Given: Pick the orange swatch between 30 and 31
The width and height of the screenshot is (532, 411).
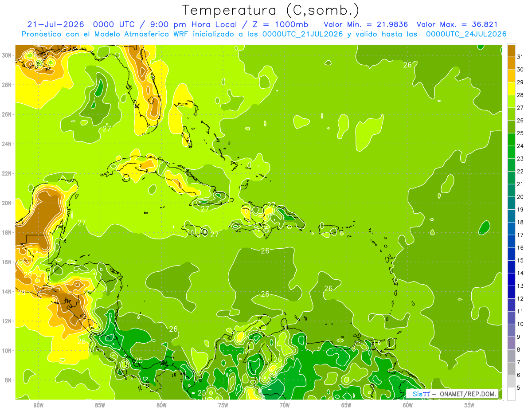Looking at the screenshot, I should click(x=511, y=63).
